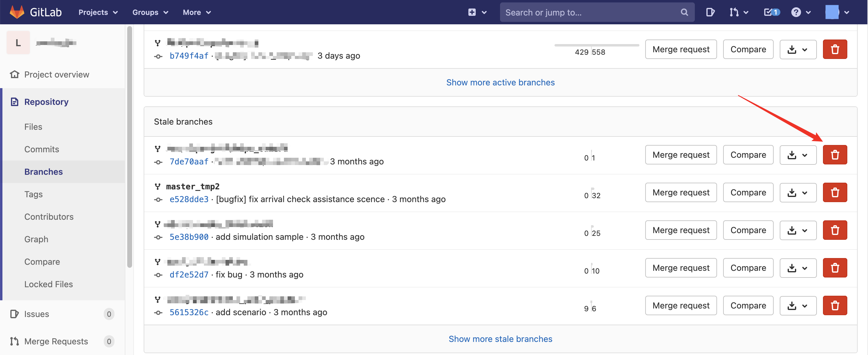Click Merge request for 5e38b900 branch
Screen dimensions: 868x355
click(681, 230)
